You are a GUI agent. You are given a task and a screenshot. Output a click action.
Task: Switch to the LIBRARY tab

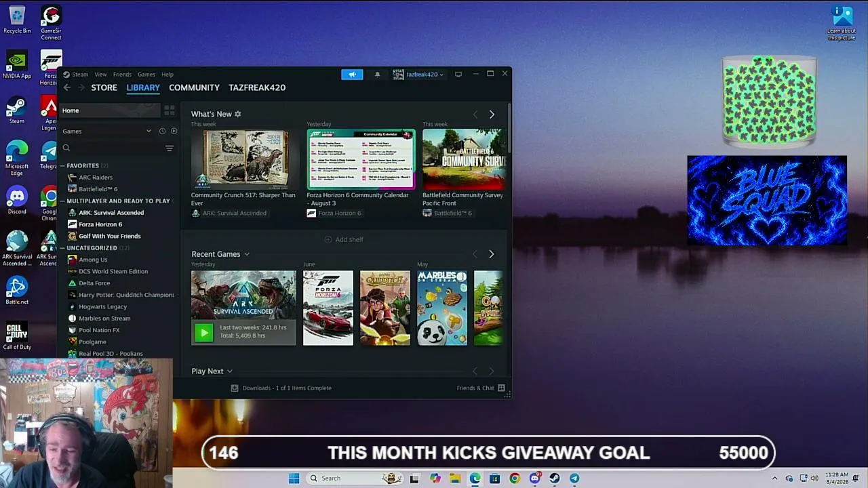point(143,87)
